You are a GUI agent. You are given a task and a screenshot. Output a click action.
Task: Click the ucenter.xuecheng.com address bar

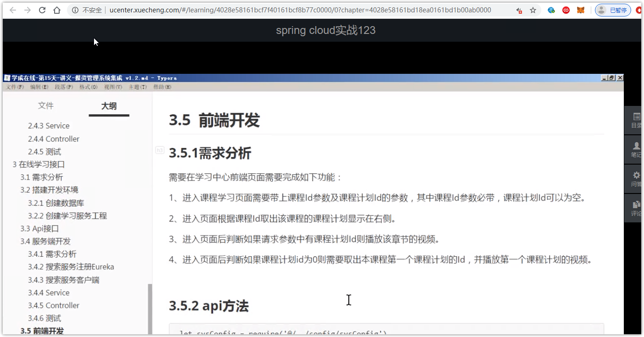point(300,10)
